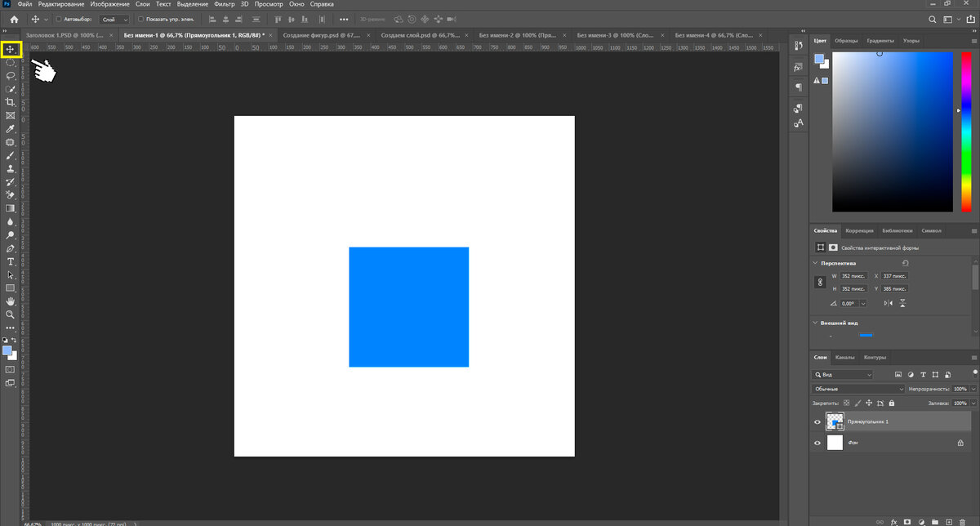Click the foreground color swatch in toolbar

[x=7, y=350]
